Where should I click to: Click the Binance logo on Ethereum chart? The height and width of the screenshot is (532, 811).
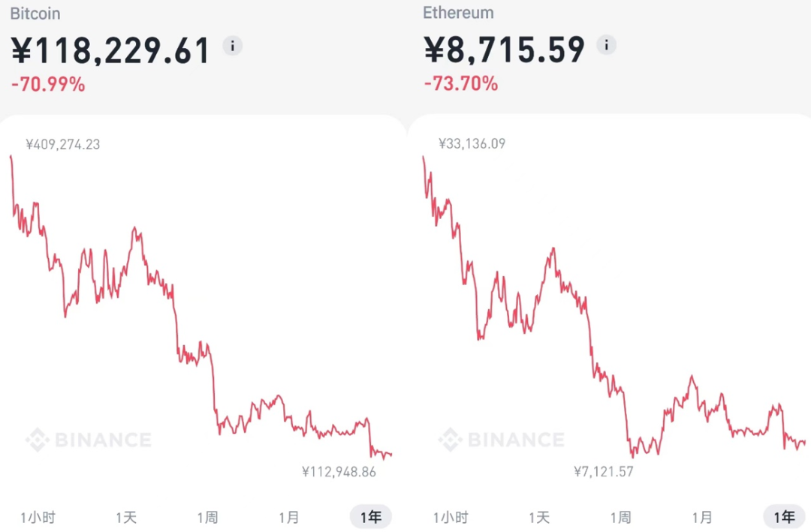[x=502, y=439]
